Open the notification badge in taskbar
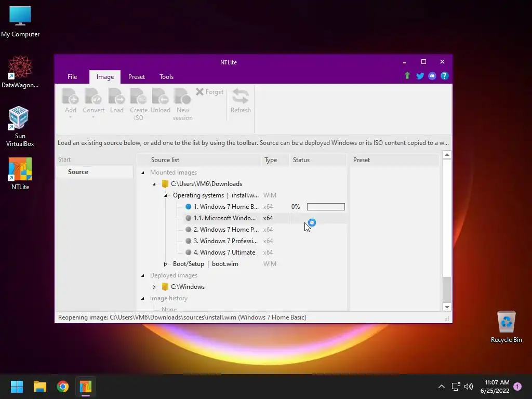Image resolution: width=532 pixels, height=399 pixels. click(x=517, y=387)
